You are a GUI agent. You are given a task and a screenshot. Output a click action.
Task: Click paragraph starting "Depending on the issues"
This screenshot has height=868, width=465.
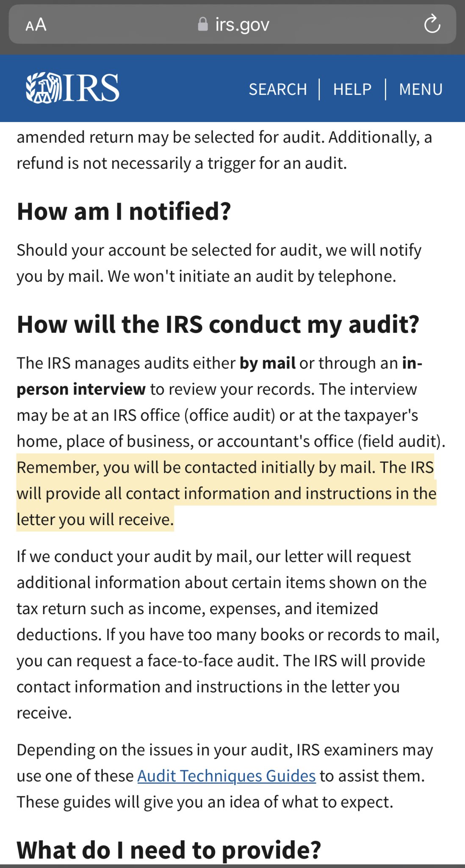point(224,776)
